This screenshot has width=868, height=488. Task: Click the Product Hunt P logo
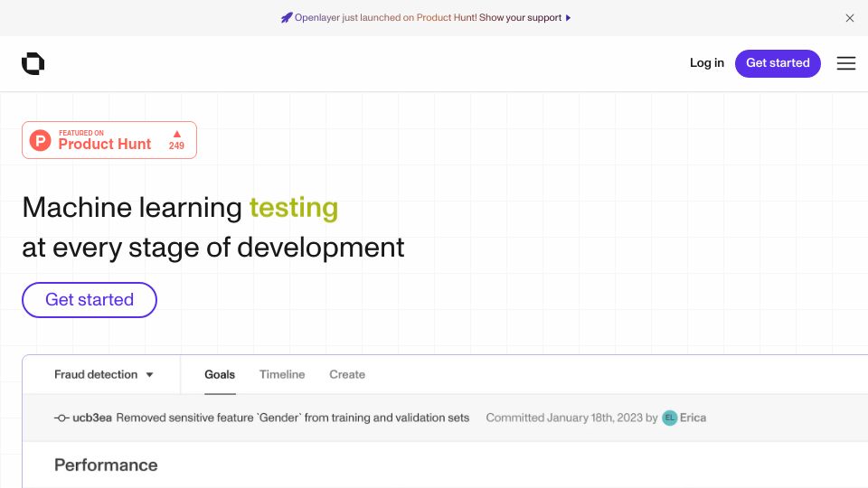coord(41,141)
